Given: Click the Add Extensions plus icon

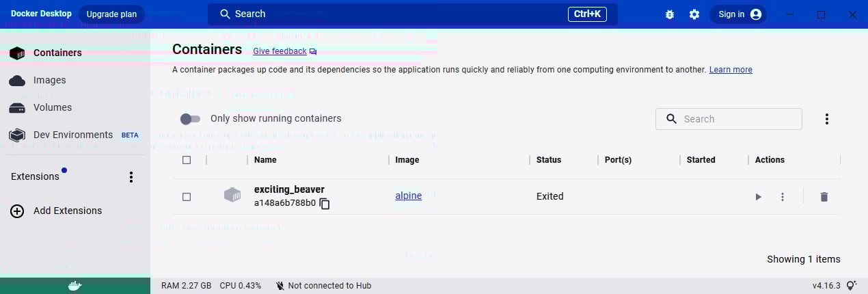Looking at the screenshot, I should [17, 211].
